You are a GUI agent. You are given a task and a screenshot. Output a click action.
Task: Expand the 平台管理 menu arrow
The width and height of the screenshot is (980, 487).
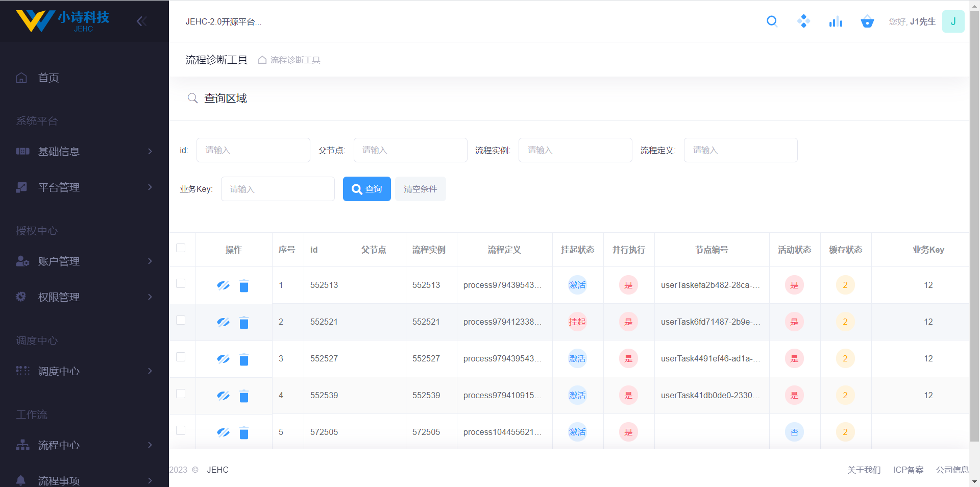(150, 187)
